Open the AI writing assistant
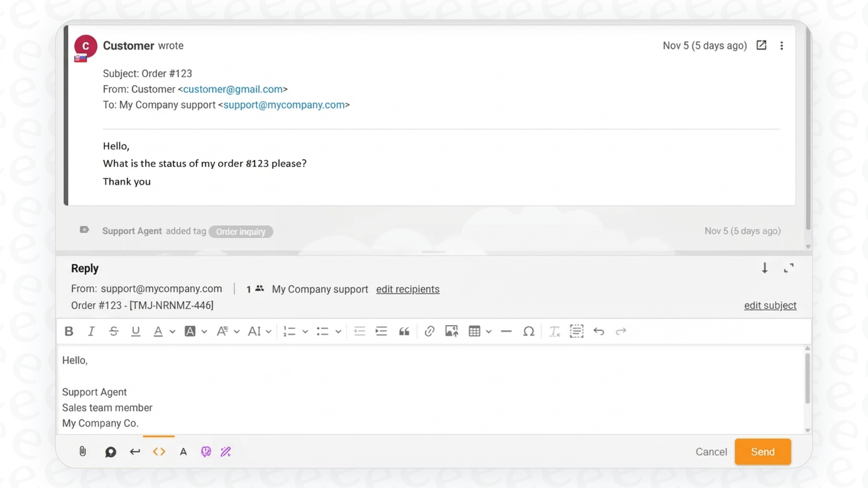 click(226, 451)
